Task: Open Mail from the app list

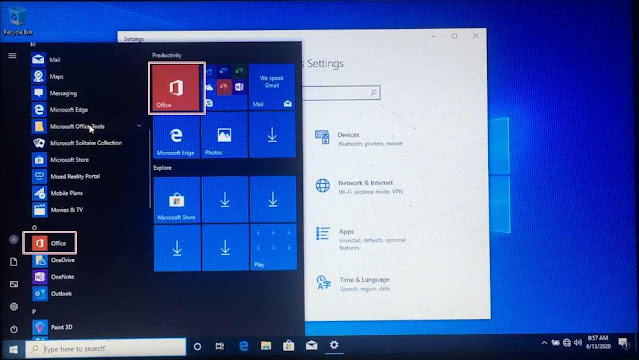Action: [46, 60]
